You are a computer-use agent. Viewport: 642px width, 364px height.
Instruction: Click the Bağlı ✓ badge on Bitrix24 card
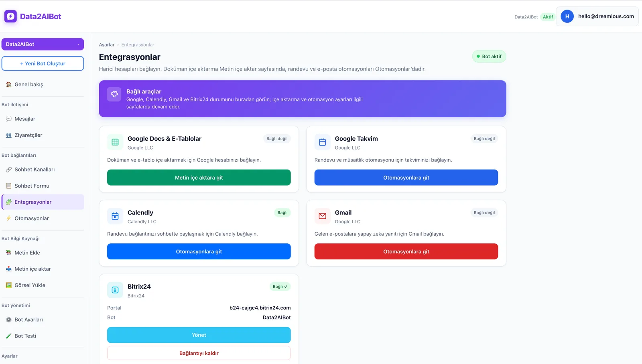(280, 287)
